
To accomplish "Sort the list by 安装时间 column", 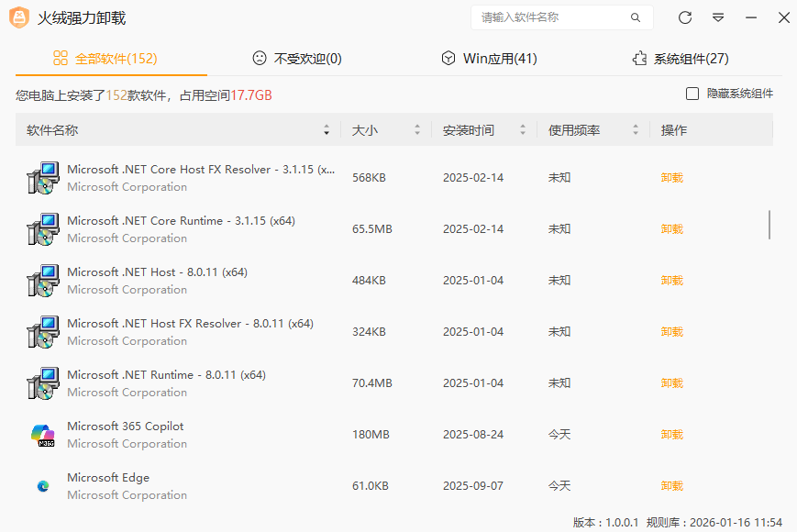I will pyautogui.click(x=523, y=130).
